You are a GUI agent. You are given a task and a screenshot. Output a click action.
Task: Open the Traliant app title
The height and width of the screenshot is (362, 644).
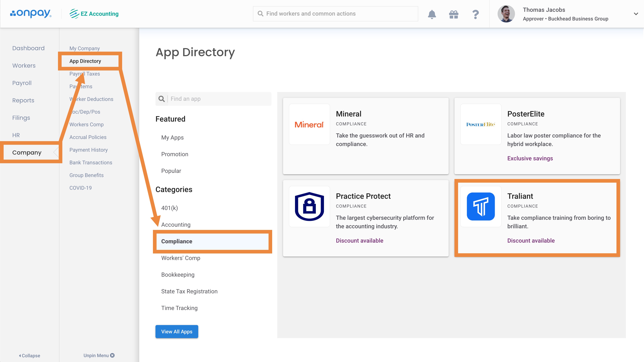point(520,196)
